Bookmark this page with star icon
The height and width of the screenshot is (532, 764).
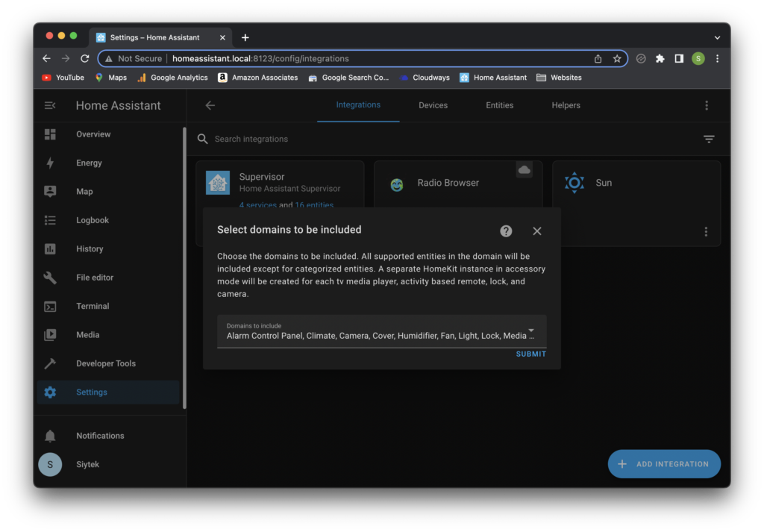[x=617, y=58]
